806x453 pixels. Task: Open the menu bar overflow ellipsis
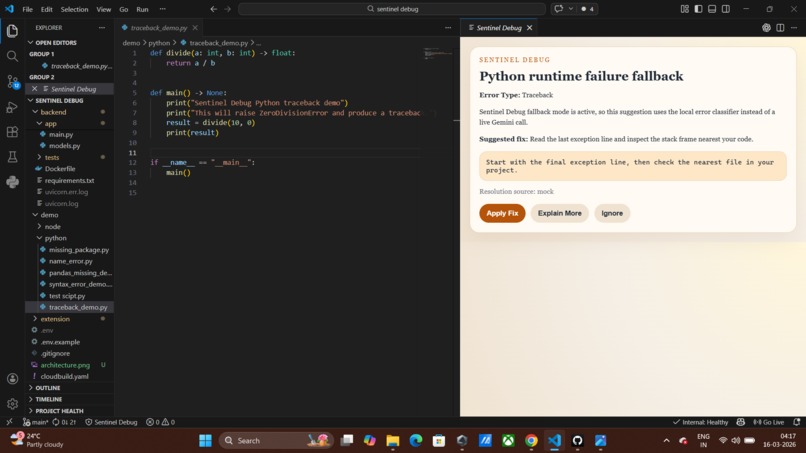tap(162, 9)
